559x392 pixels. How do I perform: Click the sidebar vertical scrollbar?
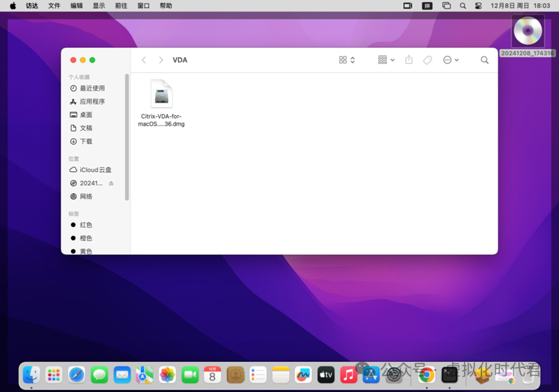click(x=127, y=137)
